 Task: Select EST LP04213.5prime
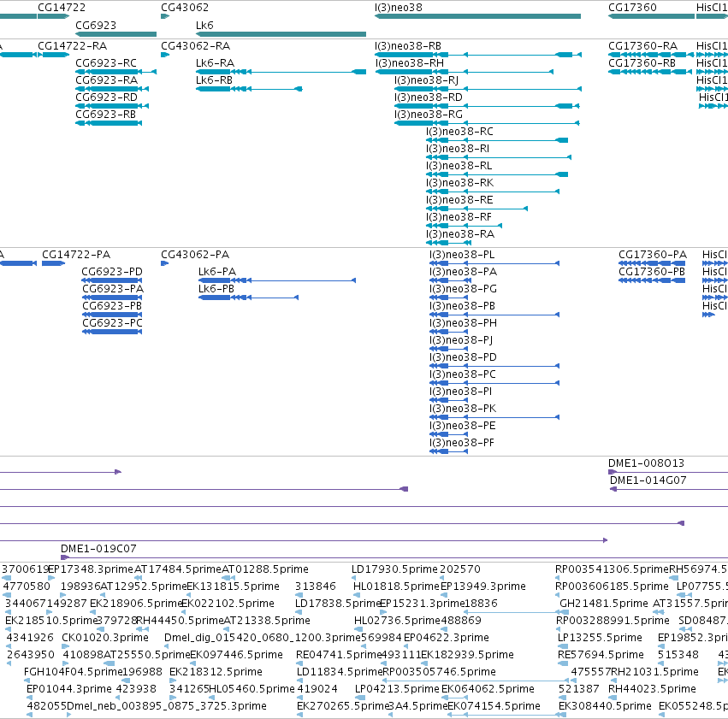coord(397,689)
